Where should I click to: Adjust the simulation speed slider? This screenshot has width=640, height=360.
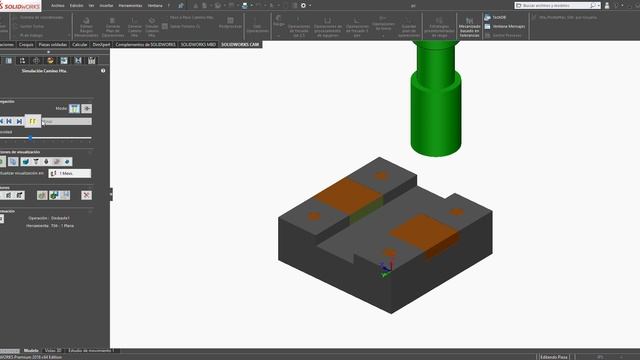coord(30,138)
